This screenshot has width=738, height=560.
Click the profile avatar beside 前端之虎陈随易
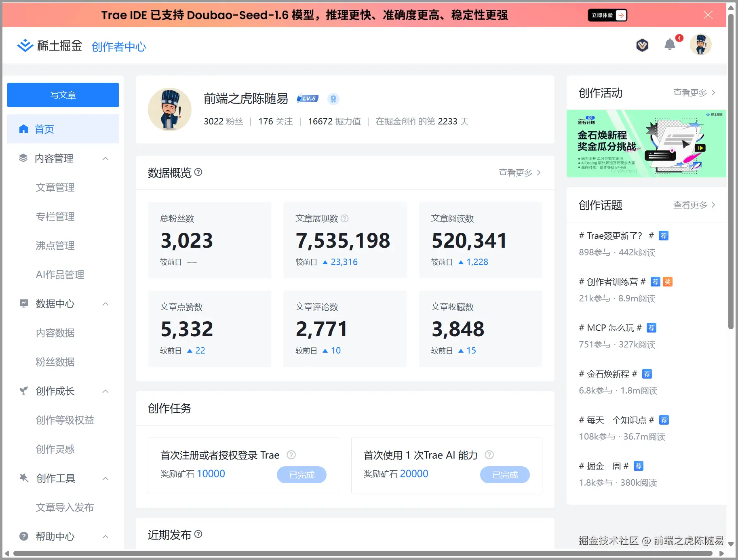tap(170, 109)
